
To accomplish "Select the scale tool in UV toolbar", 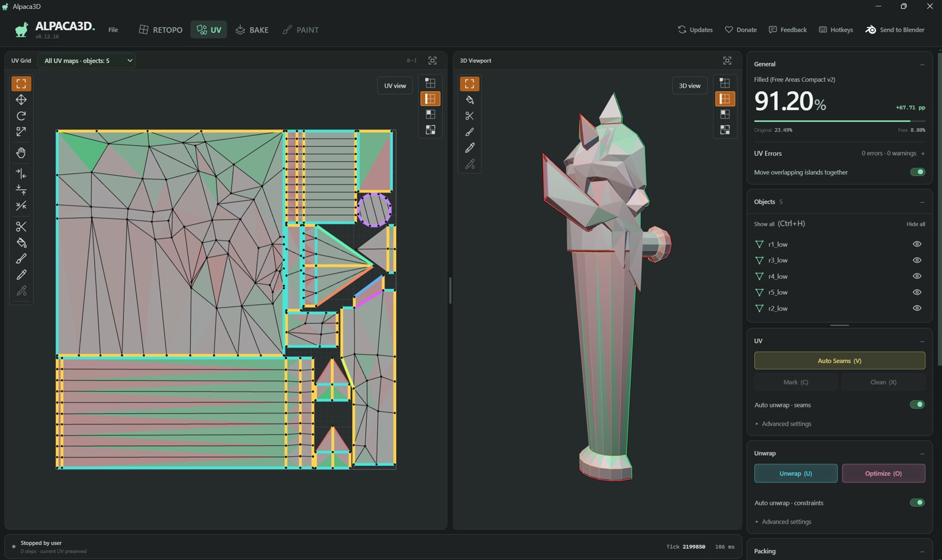I will [21, 132].
